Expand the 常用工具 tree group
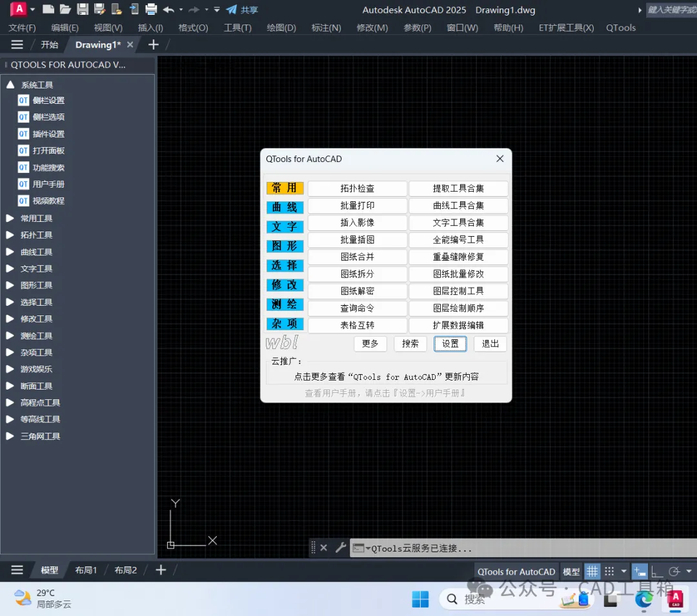Image resolution: width=697 pixels, height=616 pixels. (10, 218)
